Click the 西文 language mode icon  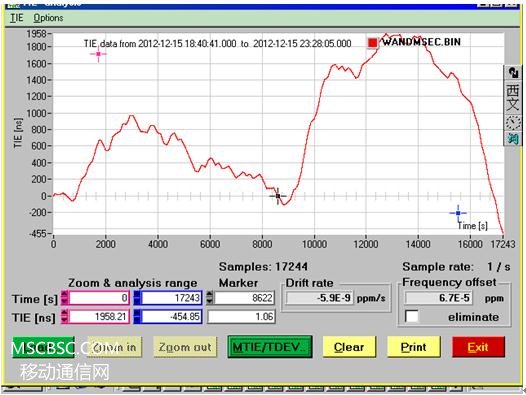click(x=513, y=98)
